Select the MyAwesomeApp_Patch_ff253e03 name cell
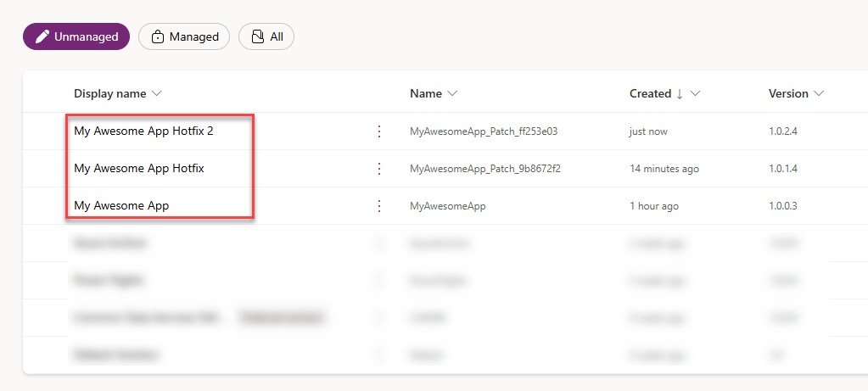The width and height of the screenshot is (868, 391). (x=483, y=131)
